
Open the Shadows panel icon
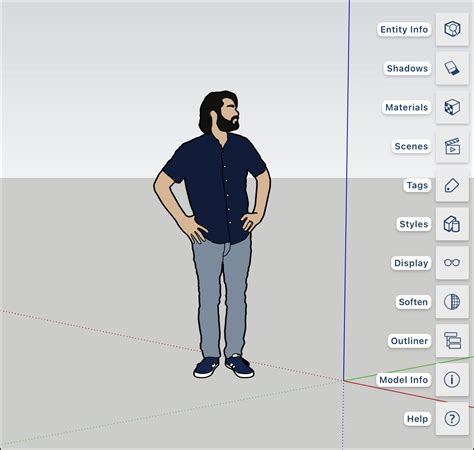tap(452, 68)
